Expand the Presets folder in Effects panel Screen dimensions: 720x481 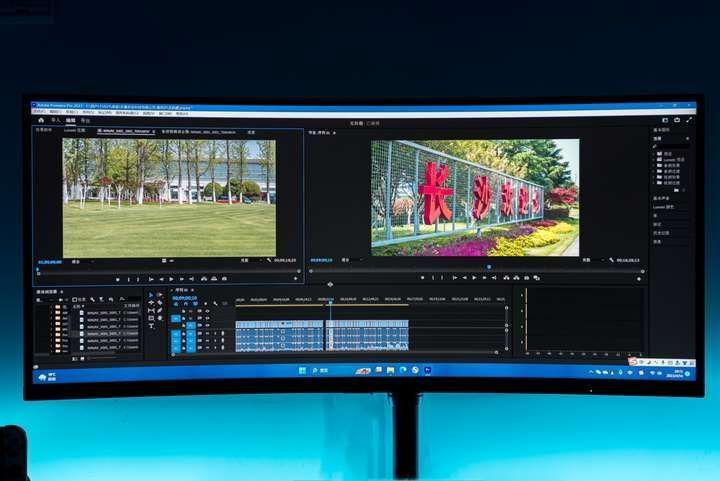(x=654, y=154)
